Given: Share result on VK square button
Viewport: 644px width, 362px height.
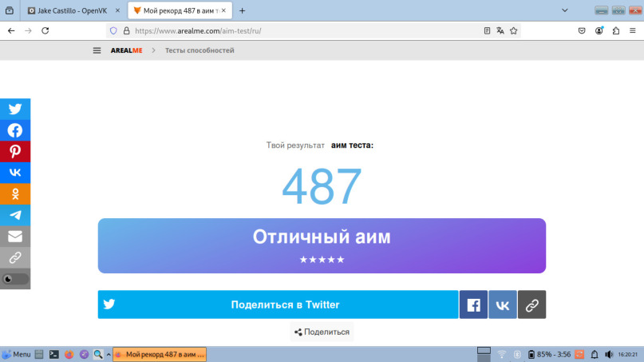Looking at the screenshot, I should coord(503,304).
